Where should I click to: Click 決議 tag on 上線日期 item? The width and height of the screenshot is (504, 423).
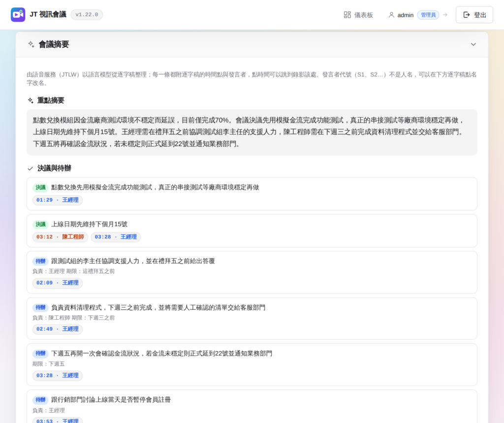coord(40,224)
